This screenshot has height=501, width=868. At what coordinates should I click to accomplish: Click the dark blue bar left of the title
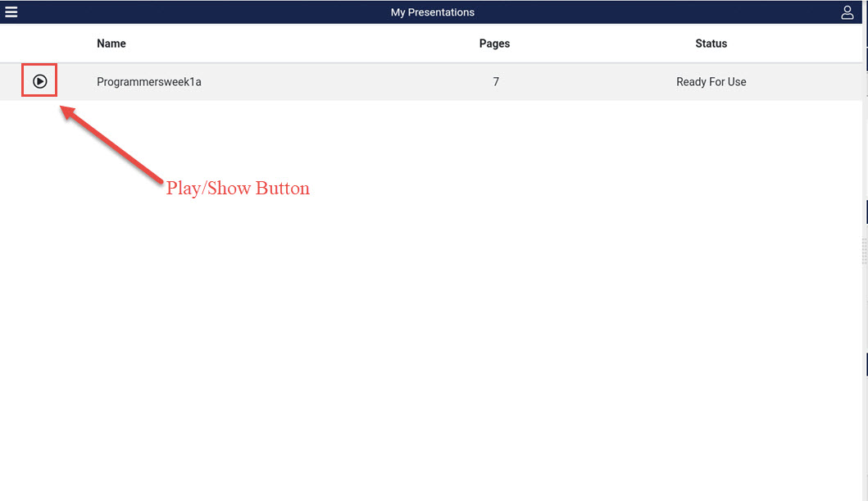(205, 12)
